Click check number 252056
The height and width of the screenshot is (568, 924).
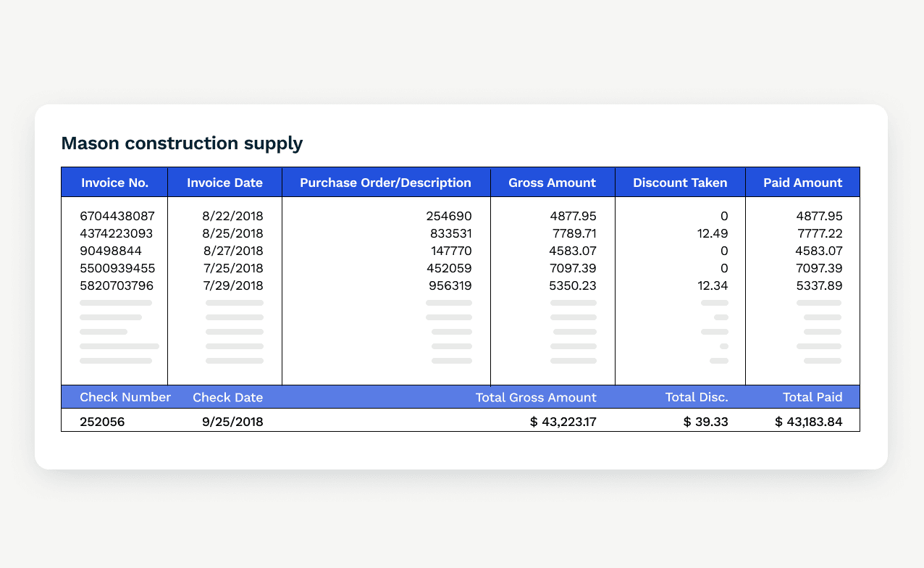pos(102,422)
